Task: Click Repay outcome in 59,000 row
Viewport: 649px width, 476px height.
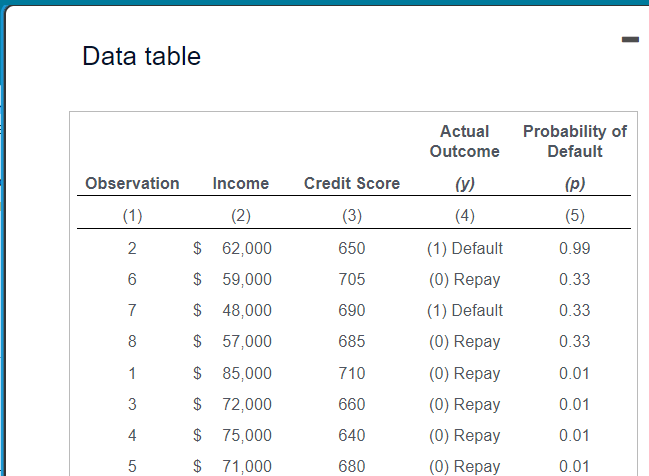Action: [x=465, y=280]
